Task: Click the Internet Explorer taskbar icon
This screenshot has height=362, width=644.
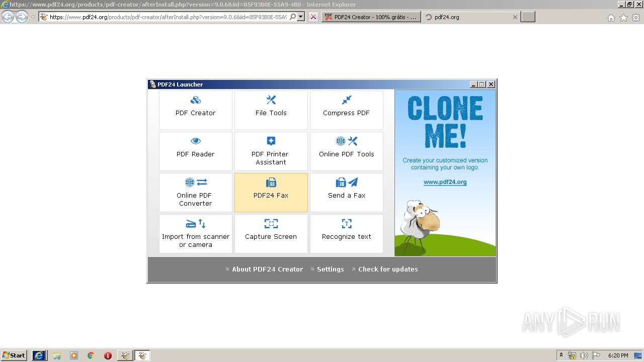Action: [x=39, y=355]
